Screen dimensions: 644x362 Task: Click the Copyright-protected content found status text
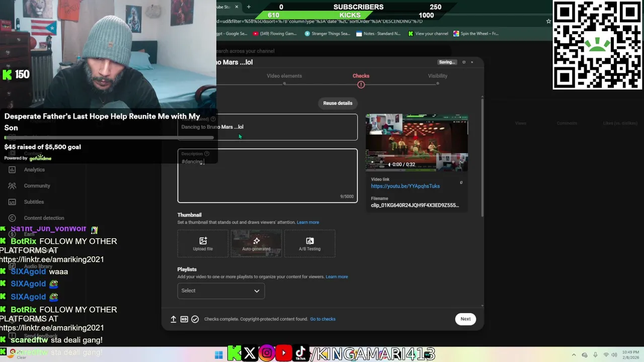pyautogui.click(x=274, y=319)
